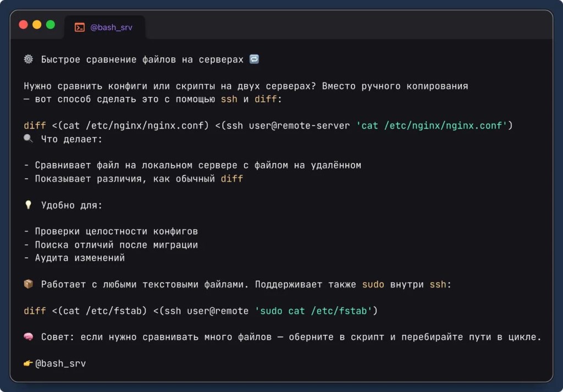Viewport: 563px width, 392px height.
Task: Click the heading "Быстрое сравнение файлов на серверах"
Action: pos(142,59)
